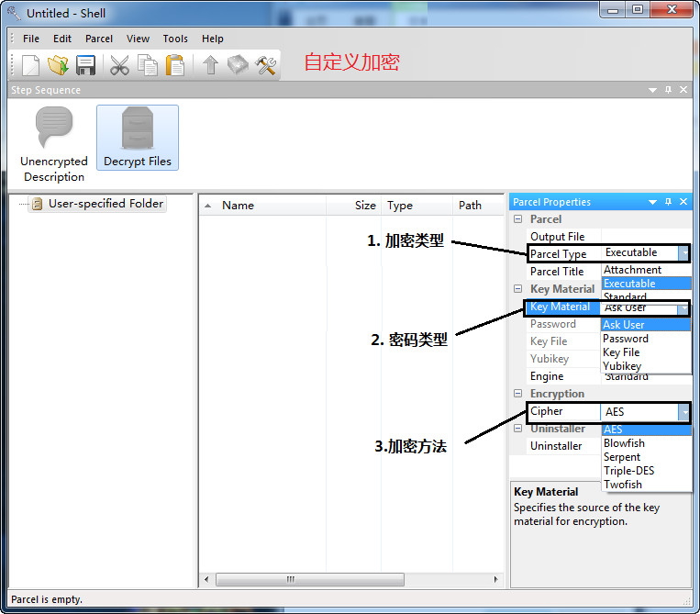Open Parcel Properties panel options arrow
Image resolution: width=700 pixels, height=614 pixels.
[x=652, y=202]
